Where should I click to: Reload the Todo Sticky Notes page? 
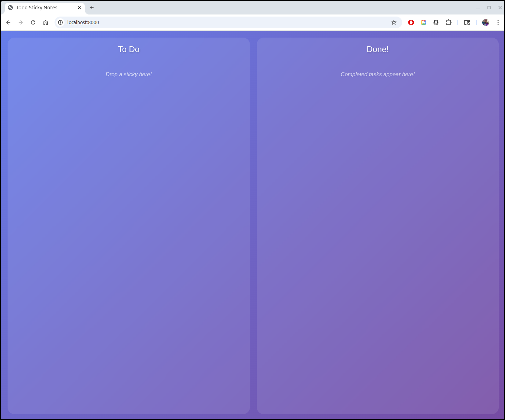33,22
